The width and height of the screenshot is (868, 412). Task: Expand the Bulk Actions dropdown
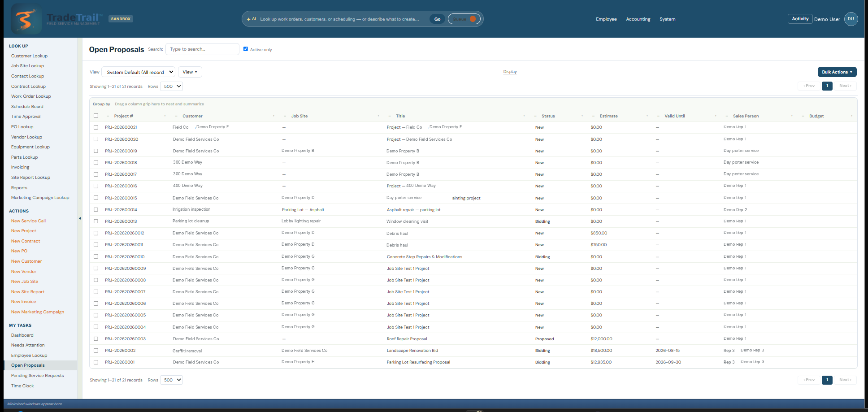(x=837, y=72)
